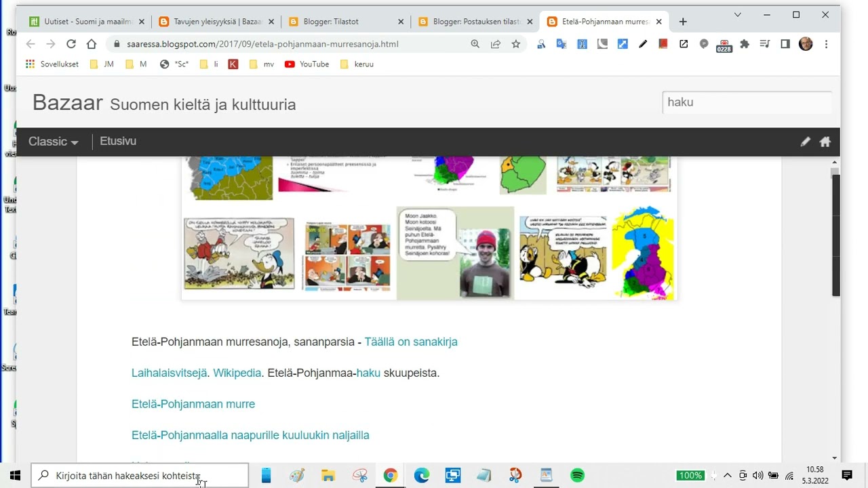
Task: Open the tab search chevron
Action: coord(738,15)
